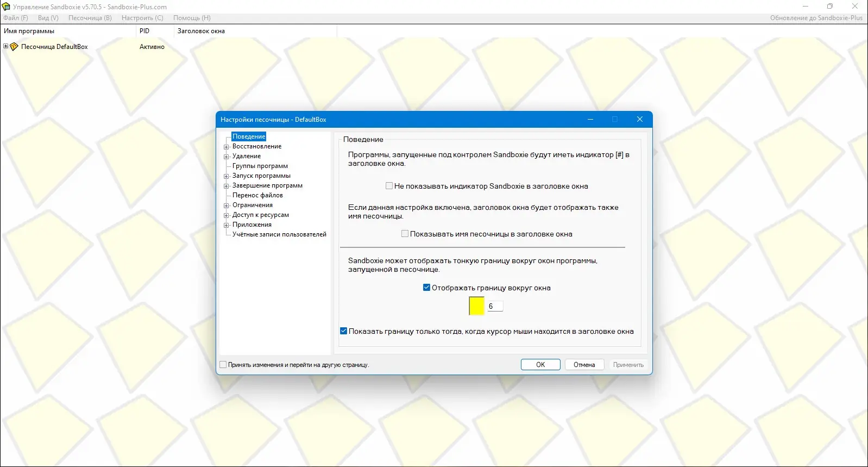Expand the Восстановление settings branch
The width and height of the screenshot is (868, 467).
click(227, 147)
